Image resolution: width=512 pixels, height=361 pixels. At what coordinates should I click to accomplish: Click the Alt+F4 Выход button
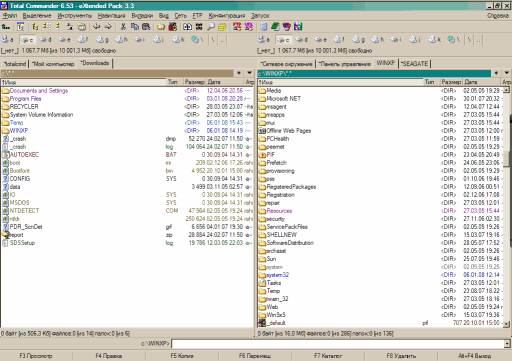click(x=474, y=356)
